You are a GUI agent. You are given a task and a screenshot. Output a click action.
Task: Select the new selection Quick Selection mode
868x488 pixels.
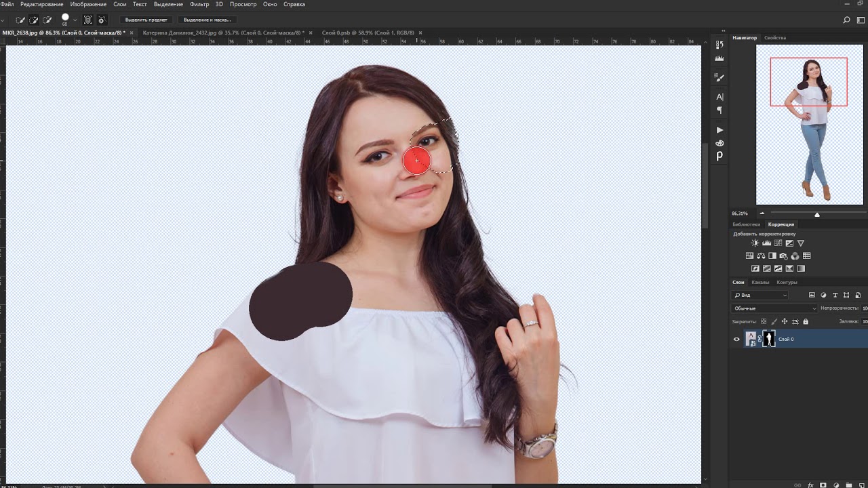(x=20, y=20)
